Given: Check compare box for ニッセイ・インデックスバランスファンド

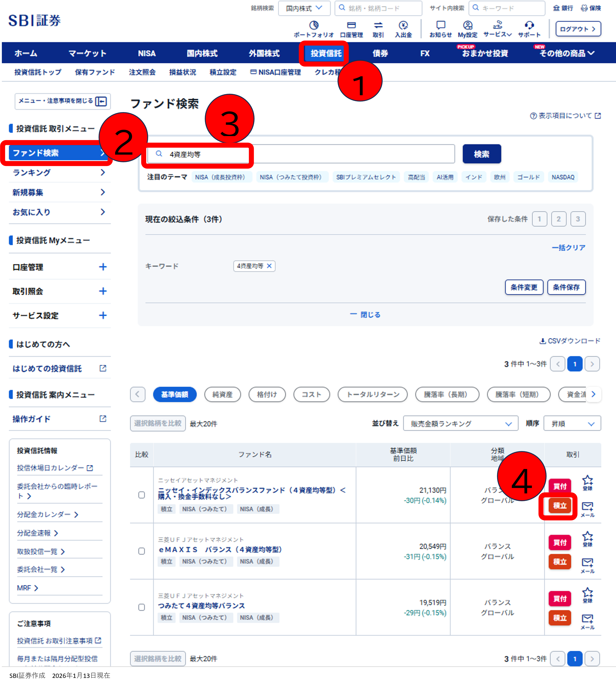Looking at the screenshot, I should pyautogui.click(x=141, y=495).
